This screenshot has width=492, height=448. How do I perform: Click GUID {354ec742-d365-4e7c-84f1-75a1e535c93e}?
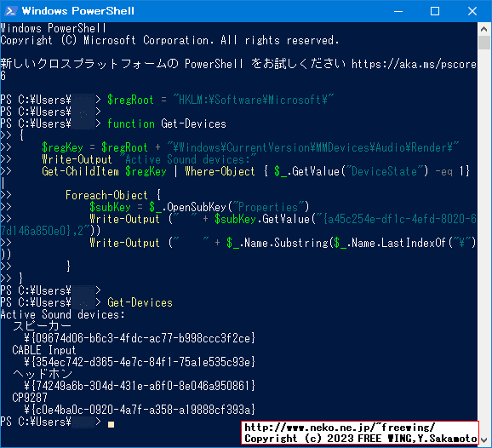tap(143, 362)
